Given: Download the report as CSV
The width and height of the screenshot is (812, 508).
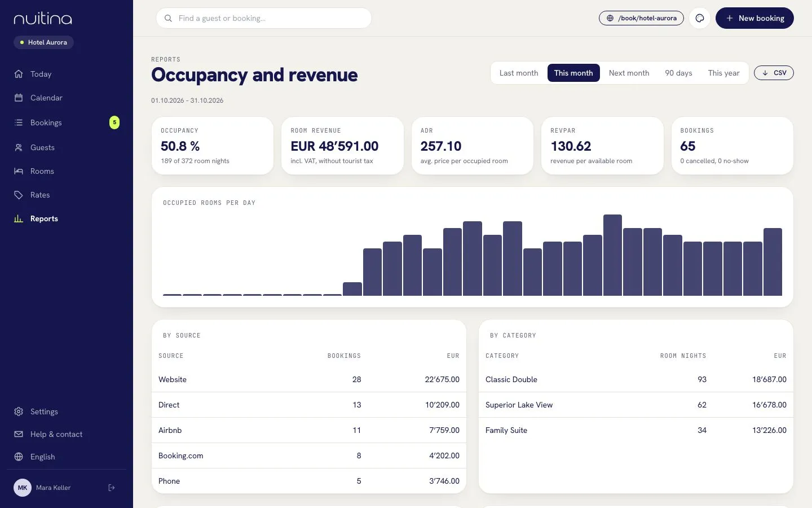Looking at the screenshot, I should coord(774,73).
